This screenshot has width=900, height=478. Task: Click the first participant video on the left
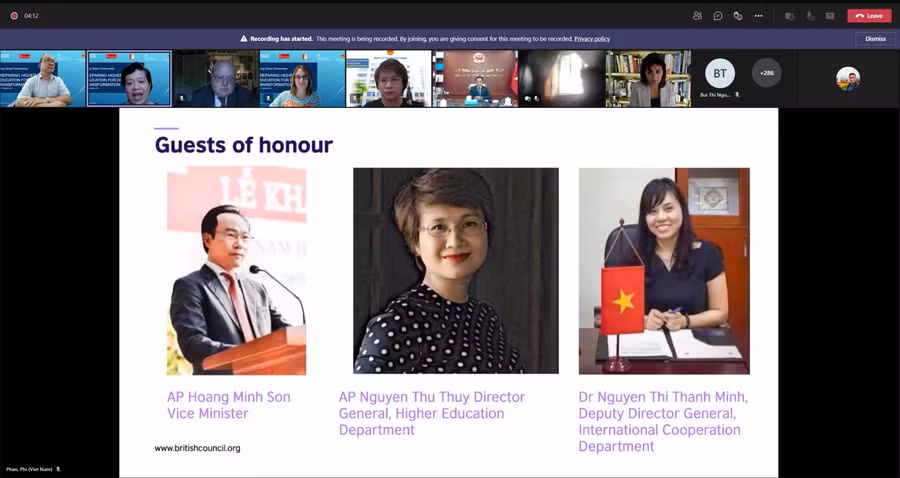(x=43, y=79)
